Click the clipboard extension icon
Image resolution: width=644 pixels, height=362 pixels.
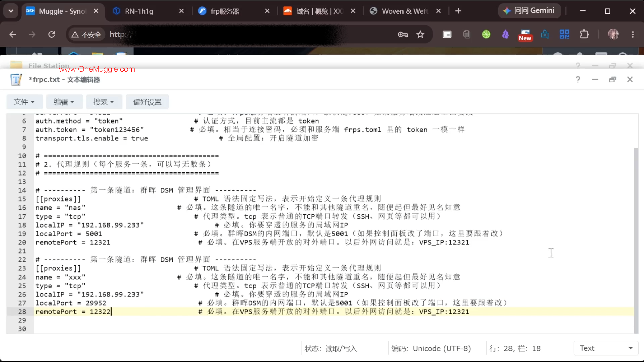click(467, 34)
